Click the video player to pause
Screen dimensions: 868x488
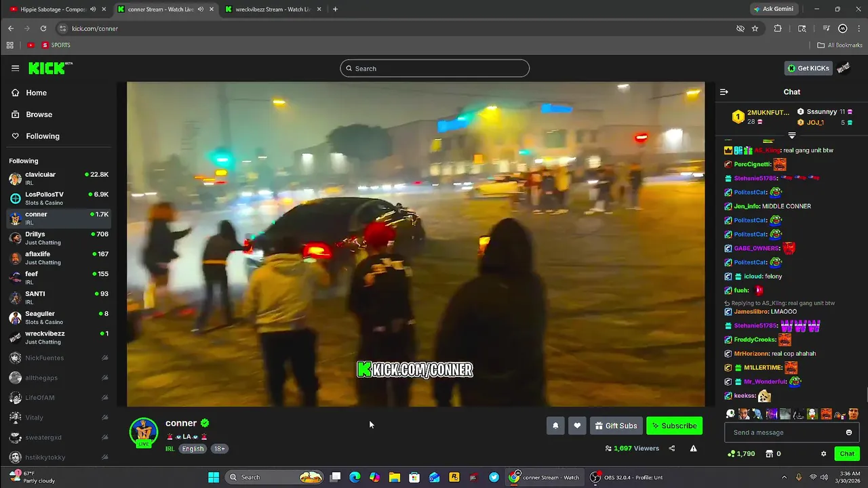point(416,244)
